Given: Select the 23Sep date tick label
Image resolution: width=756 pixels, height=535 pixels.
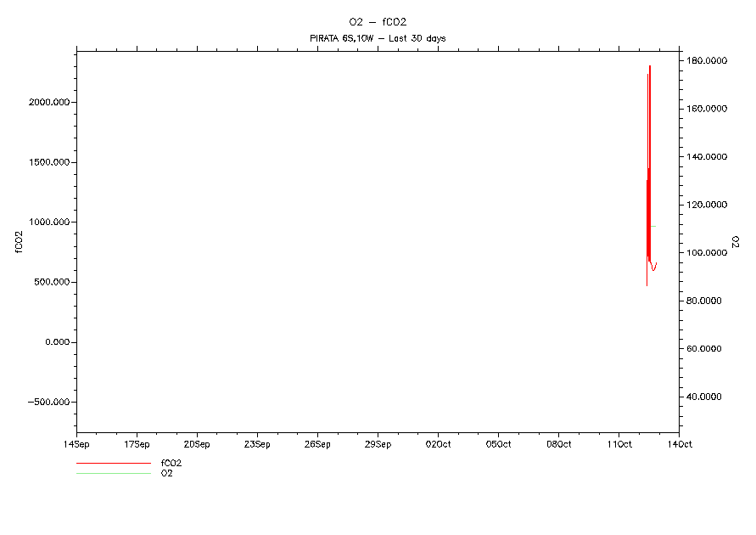Looking at the screenshot, I should pyautogui.click(x=257, y=444).
